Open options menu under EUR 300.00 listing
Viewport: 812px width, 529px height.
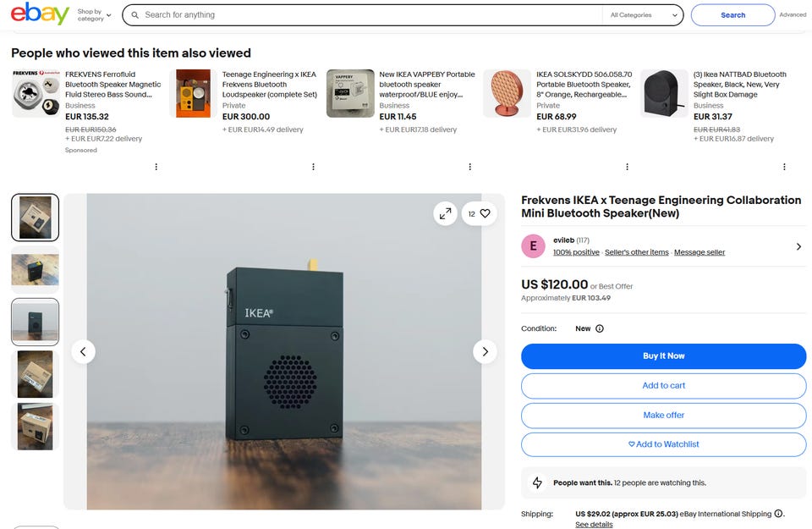(x=313, y=167)
